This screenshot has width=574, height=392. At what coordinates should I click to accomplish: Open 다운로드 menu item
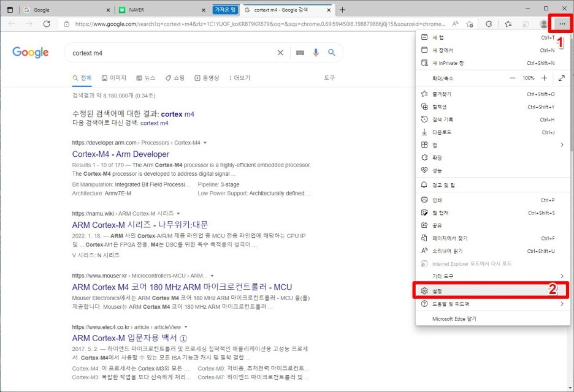492,132
